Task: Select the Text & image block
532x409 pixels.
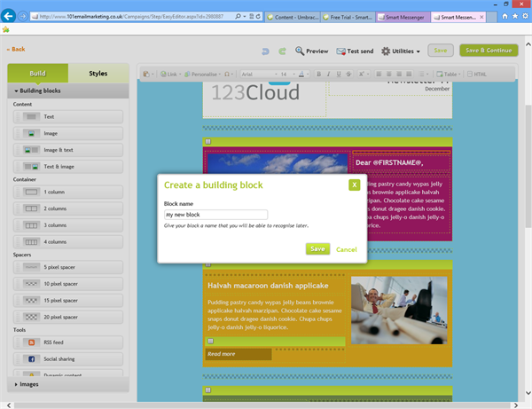Action: tap(68, 167)
